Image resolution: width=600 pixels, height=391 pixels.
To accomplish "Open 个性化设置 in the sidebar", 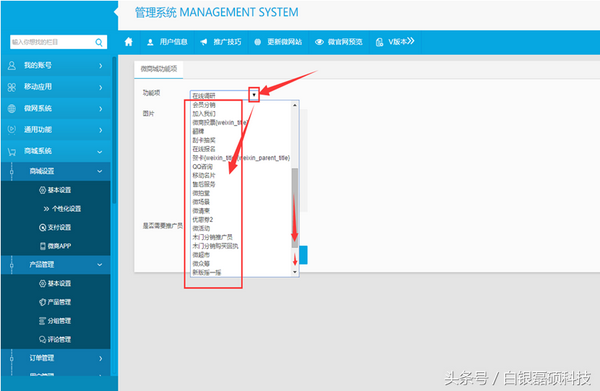I will (x=62, y=209).
